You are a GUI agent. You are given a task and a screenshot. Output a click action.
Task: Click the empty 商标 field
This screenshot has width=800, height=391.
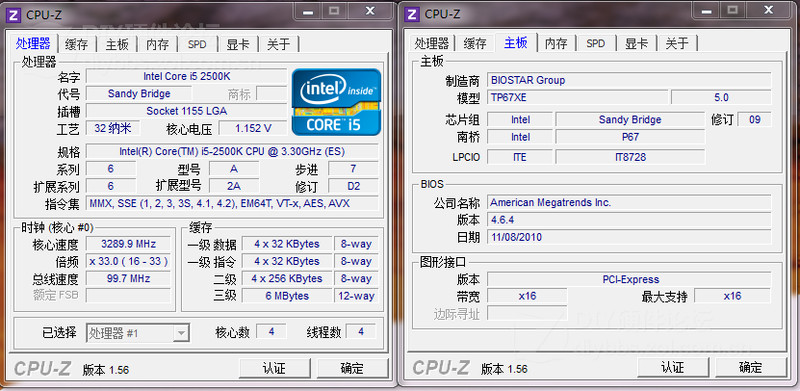click(x=271, y=94)
